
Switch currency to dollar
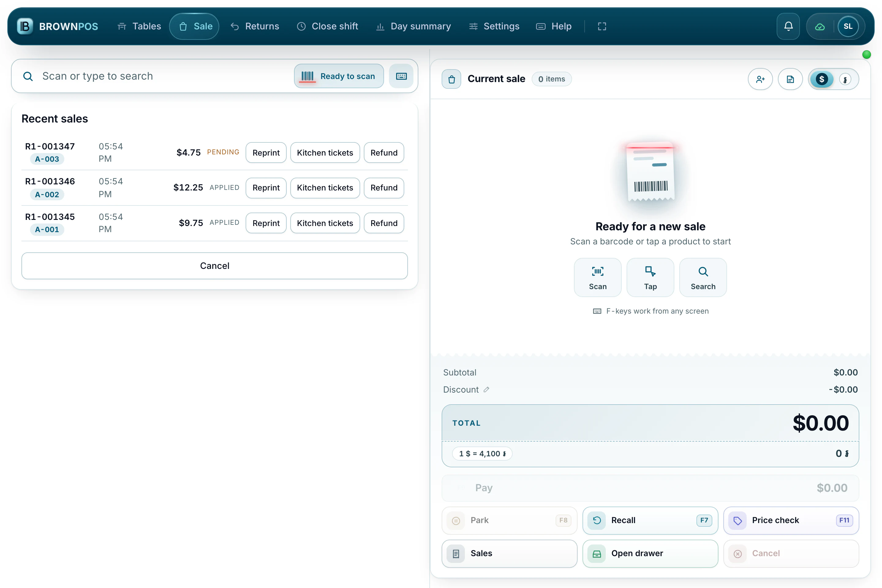click(x=822, y=79)
